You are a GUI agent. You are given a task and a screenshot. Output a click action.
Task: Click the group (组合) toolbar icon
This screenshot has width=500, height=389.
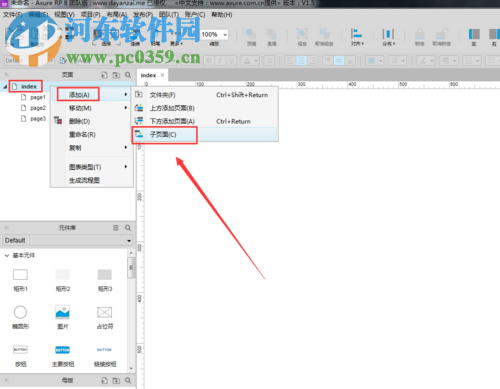tap(302, 37)
